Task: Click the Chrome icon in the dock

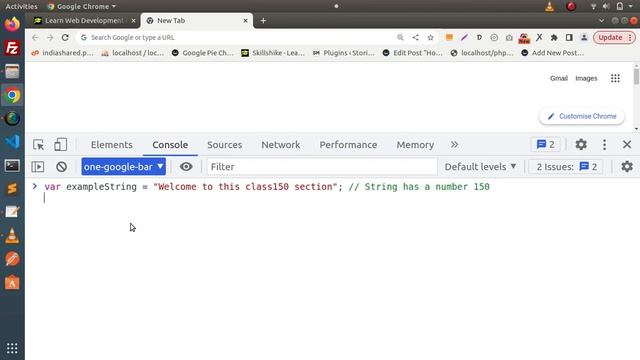Action: [x=12, y=95]
